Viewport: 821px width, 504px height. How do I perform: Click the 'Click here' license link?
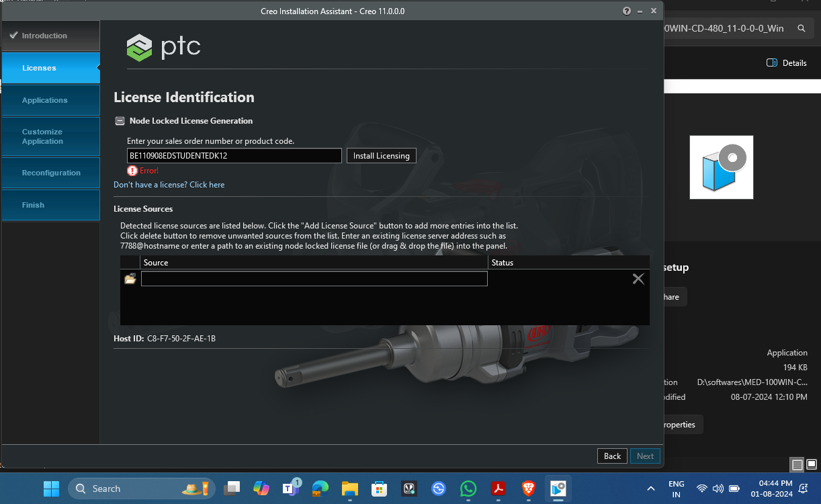206,184
